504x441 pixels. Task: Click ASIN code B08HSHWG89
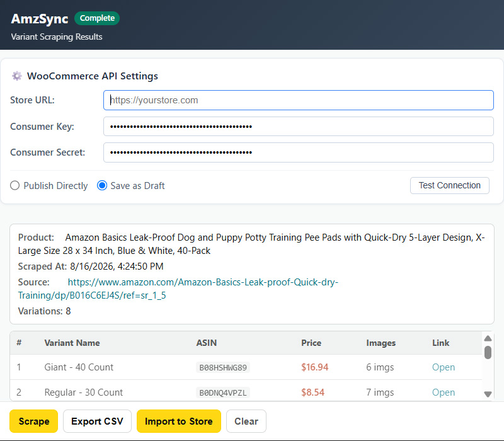(223, 367)
